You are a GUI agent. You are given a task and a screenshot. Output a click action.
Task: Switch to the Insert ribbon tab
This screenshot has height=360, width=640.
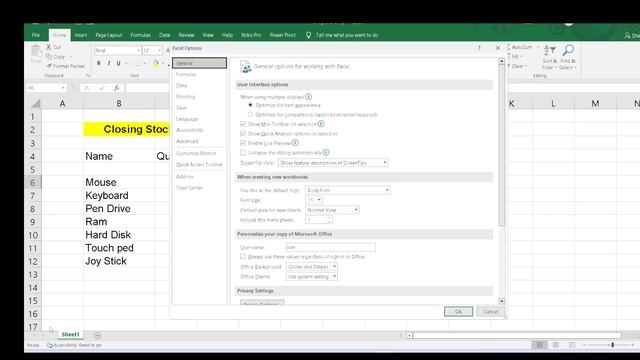coord(81,35)
